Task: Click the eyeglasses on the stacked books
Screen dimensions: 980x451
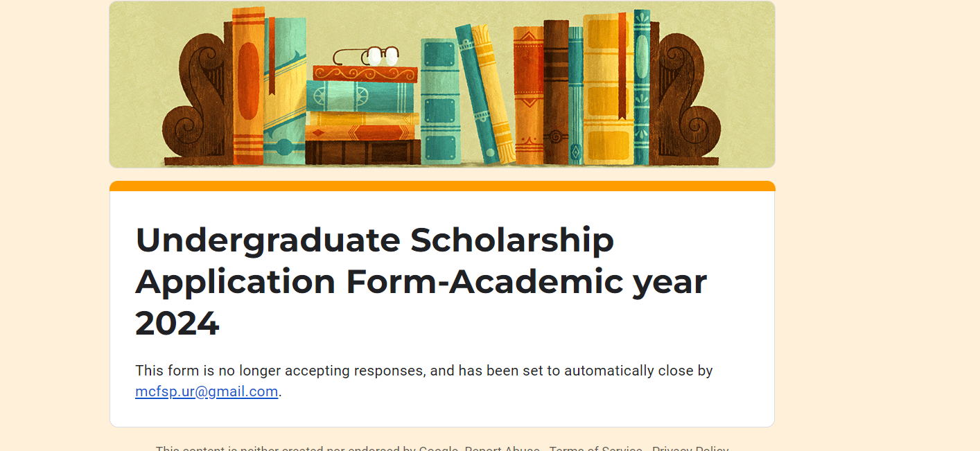Action: pyautogui.click(x=366, y=56)
